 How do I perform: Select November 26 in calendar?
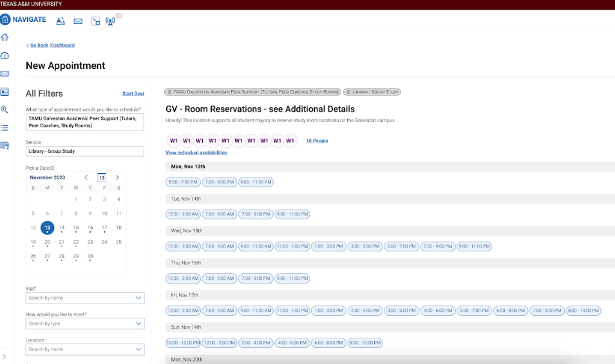[33, 256]
